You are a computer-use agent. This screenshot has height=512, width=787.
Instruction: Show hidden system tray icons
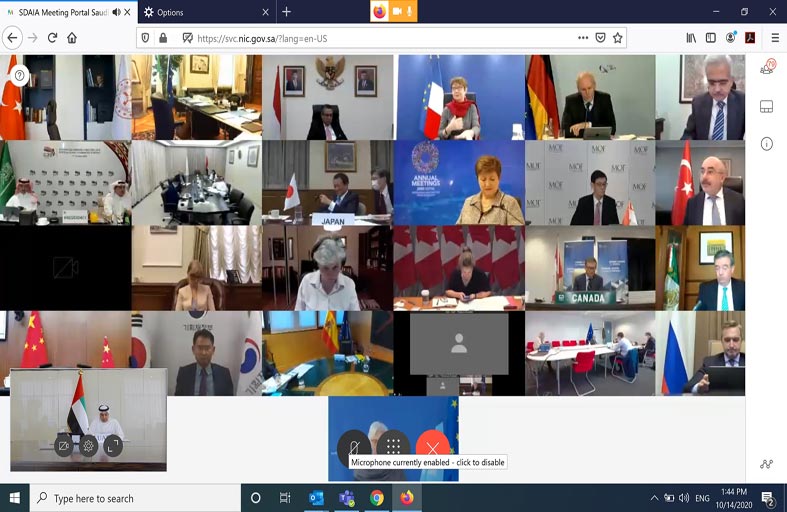(x=654, y=498)
